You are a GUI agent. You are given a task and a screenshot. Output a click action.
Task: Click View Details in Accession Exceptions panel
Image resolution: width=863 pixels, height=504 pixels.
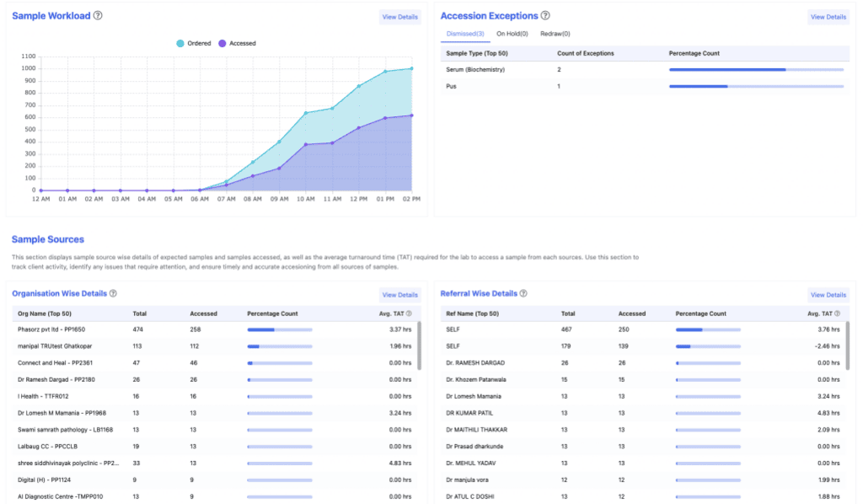click(828, 17)
